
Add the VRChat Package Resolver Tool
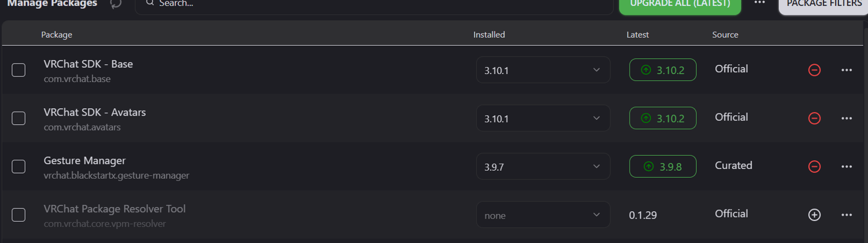814,215
